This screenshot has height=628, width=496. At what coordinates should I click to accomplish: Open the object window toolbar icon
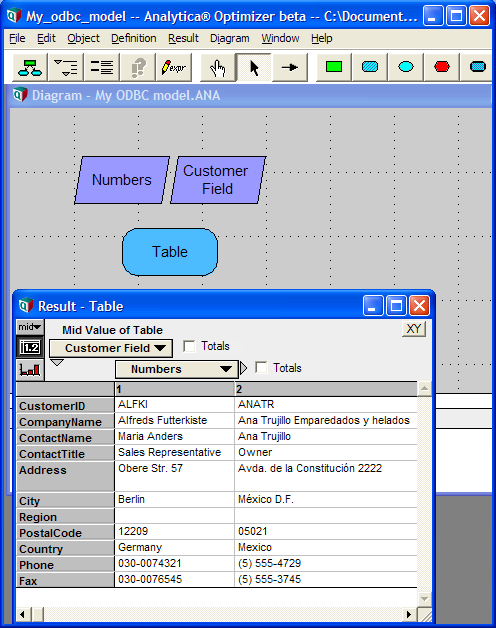point(102,67)
